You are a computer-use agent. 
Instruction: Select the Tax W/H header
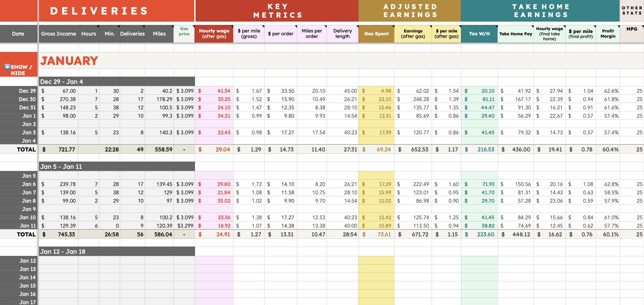479,34
